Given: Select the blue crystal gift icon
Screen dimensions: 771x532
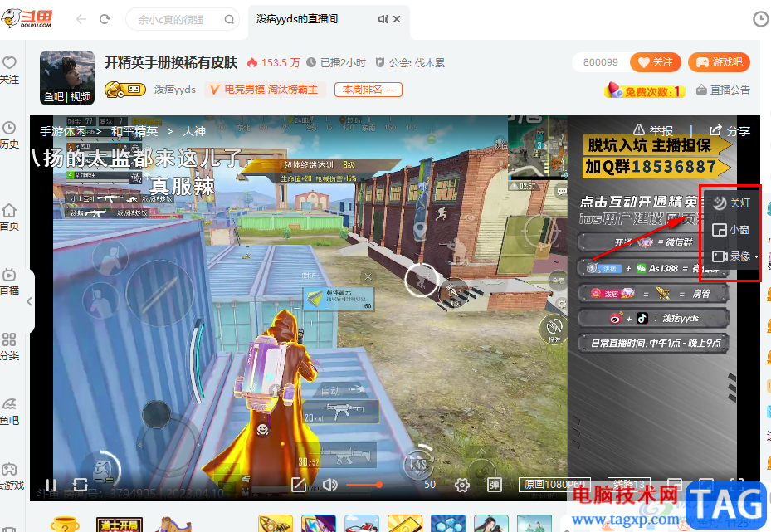Looking at the screenshot, I should [448, 523].
